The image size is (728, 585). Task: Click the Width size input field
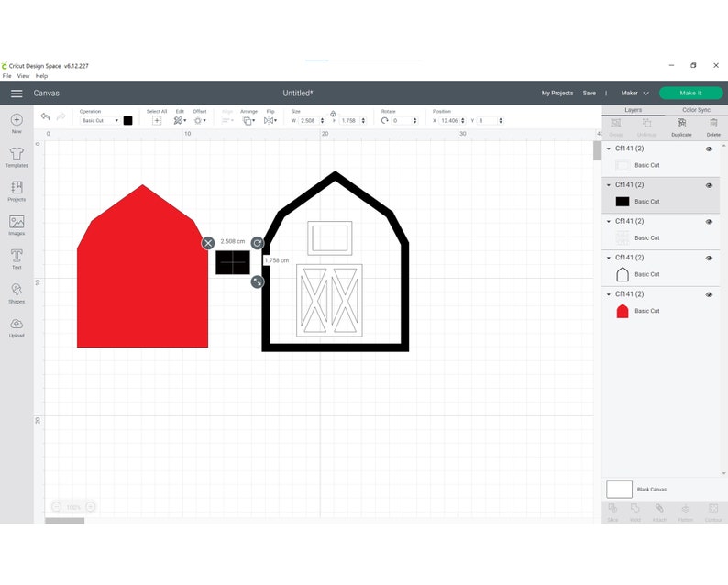pyautogui.click(x=308, y=121)
